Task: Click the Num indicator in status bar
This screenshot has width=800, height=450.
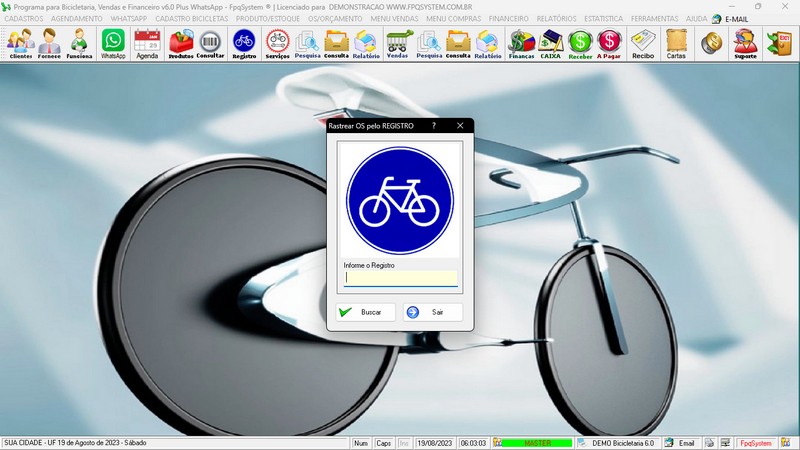Action: click(361, 443)
